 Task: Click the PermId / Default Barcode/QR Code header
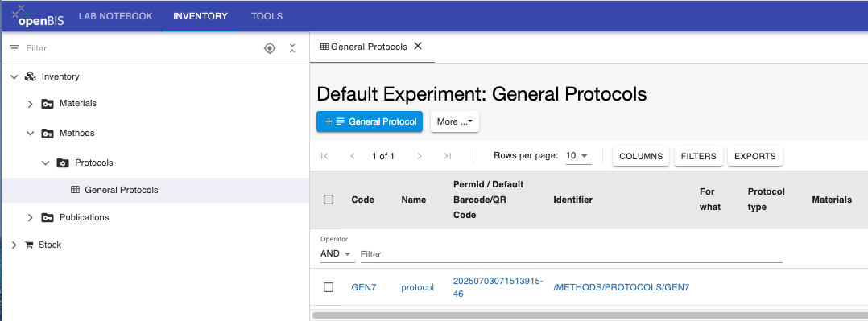pos(488,200)
